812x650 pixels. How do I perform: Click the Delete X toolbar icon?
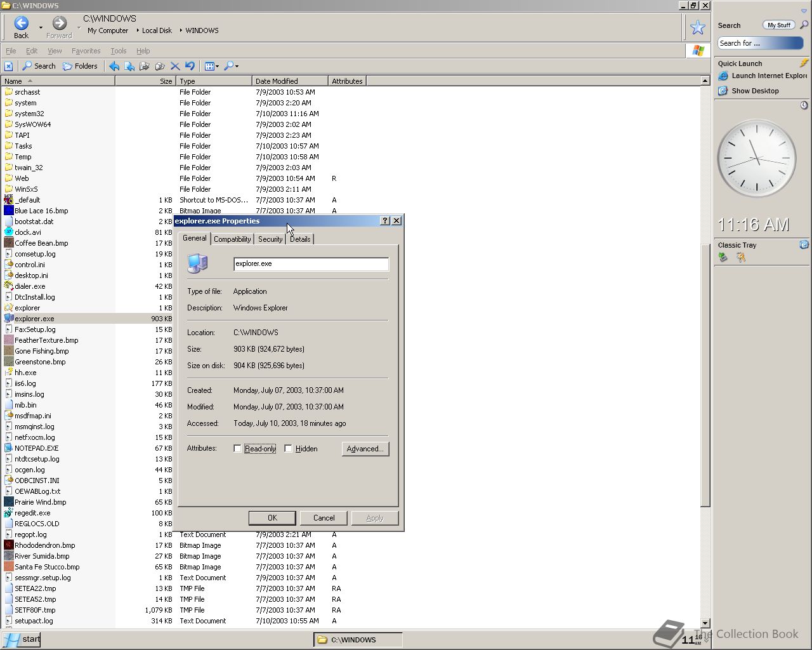coord(175,66)
